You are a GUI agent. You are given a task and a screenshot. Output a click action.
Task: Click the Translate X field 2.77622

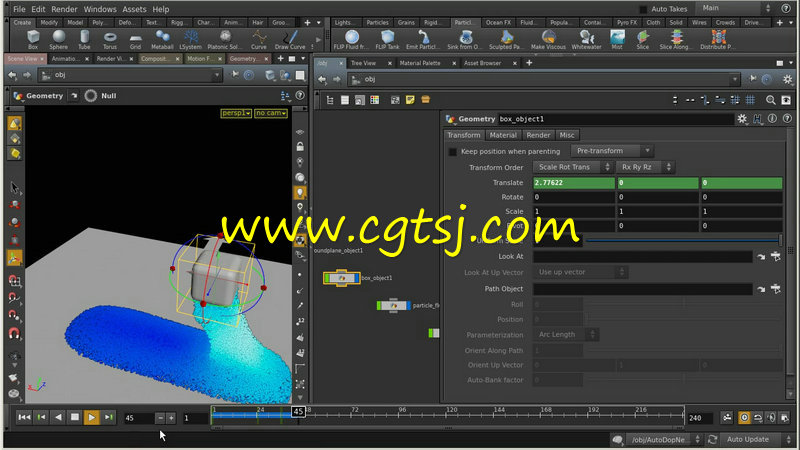tap(574, 183)
